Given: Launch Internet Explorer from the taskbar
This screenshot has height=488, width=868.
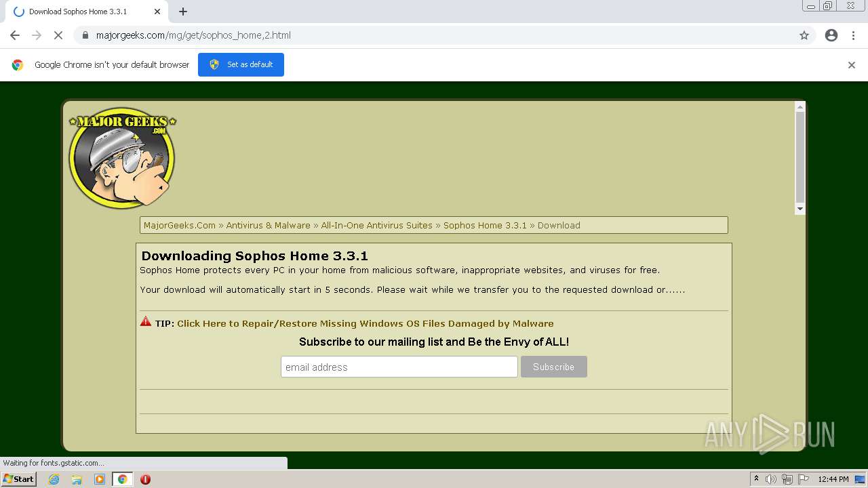Looking at the screenshot, I should pos(54,479).
